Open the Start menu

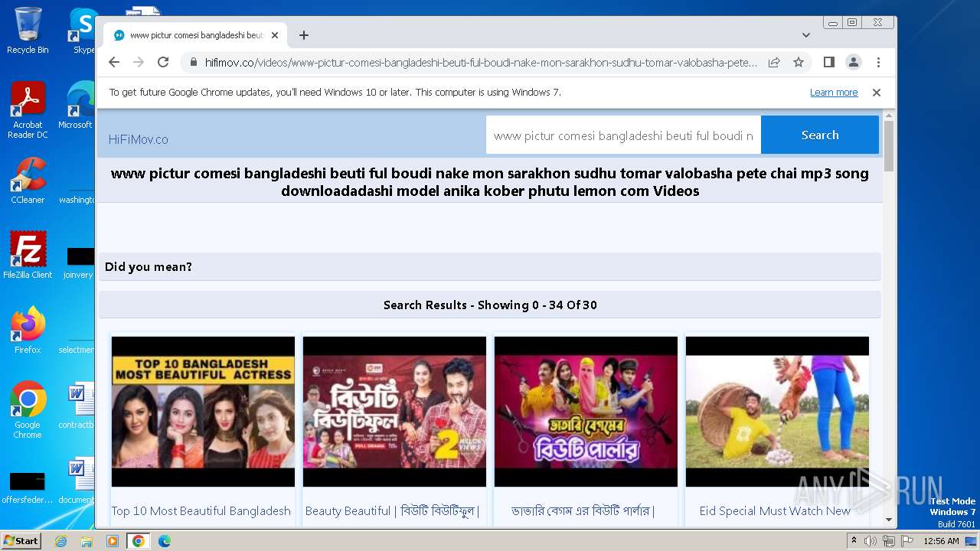click(21, 540)
